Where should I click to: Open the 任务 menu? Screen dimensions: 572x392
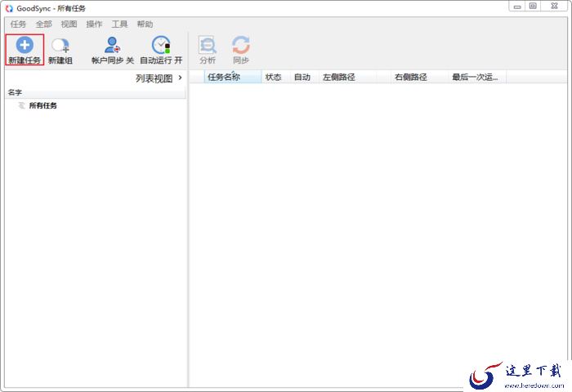[18, 24]
